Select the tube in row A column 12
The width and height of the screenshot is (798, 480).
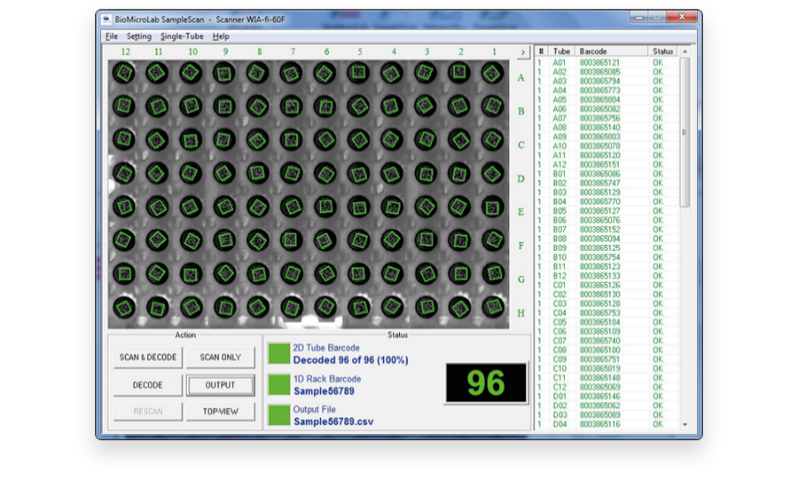pos(124,73)
